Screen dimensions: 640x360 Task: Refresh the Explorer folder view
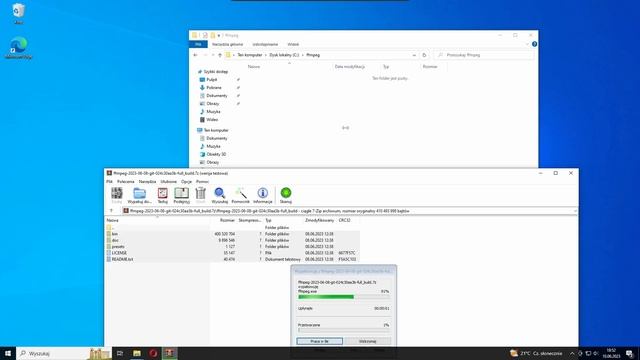point(424,55)
